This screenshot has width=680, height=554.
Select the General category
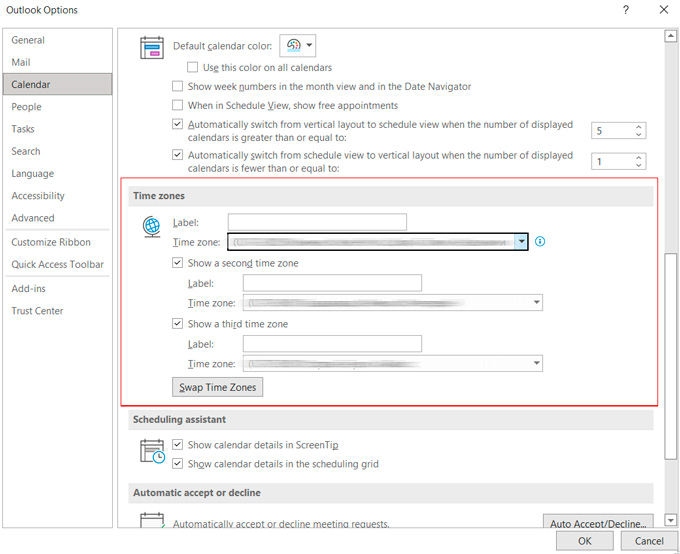tap(57, 40)
